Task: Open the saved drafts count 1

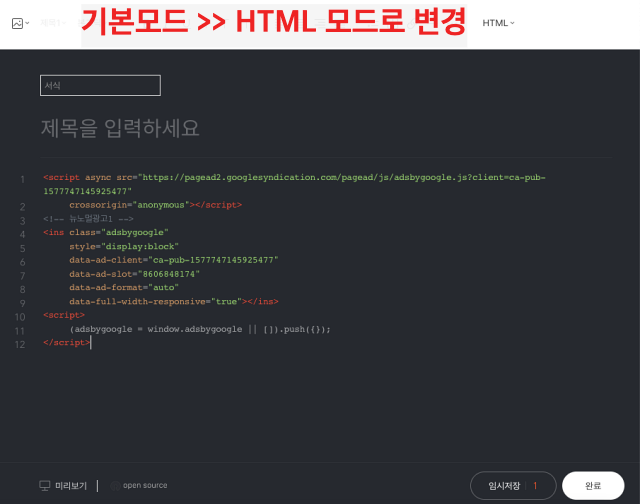Action: [x=535, y=486]
